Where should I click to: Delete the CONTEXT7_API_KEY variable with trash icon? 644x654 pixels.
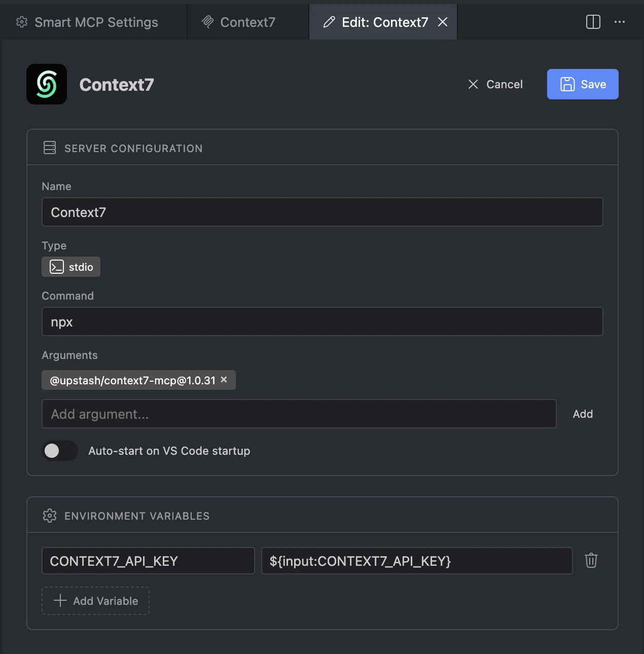591,561
